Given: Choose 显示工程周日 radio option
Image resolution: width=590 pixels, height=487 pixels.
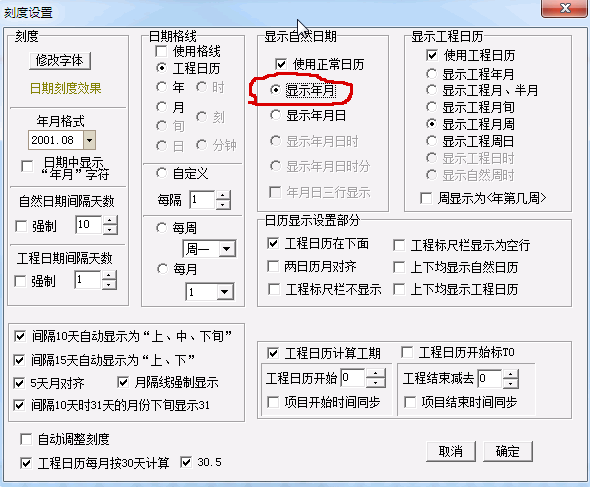Looking at the screenshot, I should pos(432,141).
